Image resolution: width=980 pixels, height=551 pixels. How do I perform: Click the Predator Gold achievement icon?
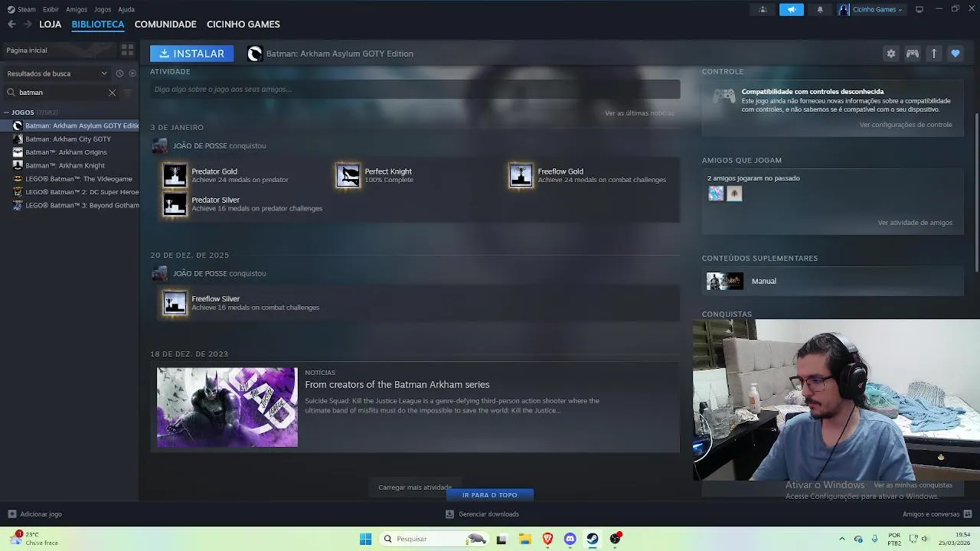point(175,175)
